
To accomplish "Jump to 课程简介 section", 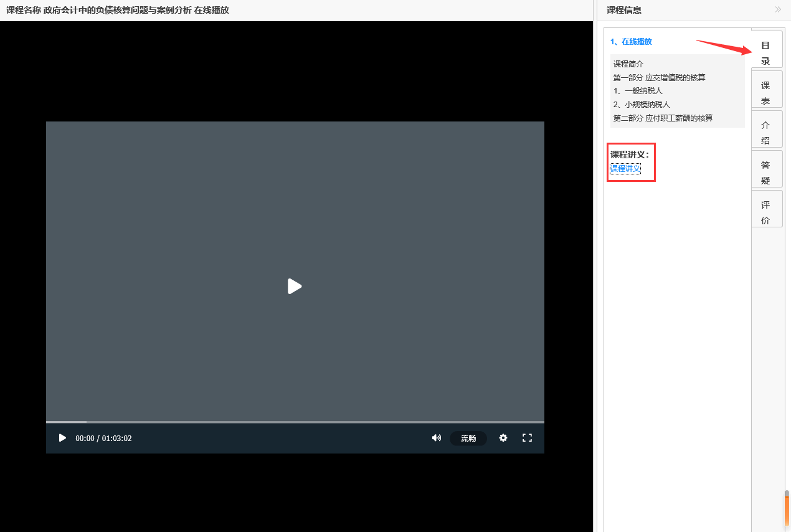I will click(x=628, y=64).
